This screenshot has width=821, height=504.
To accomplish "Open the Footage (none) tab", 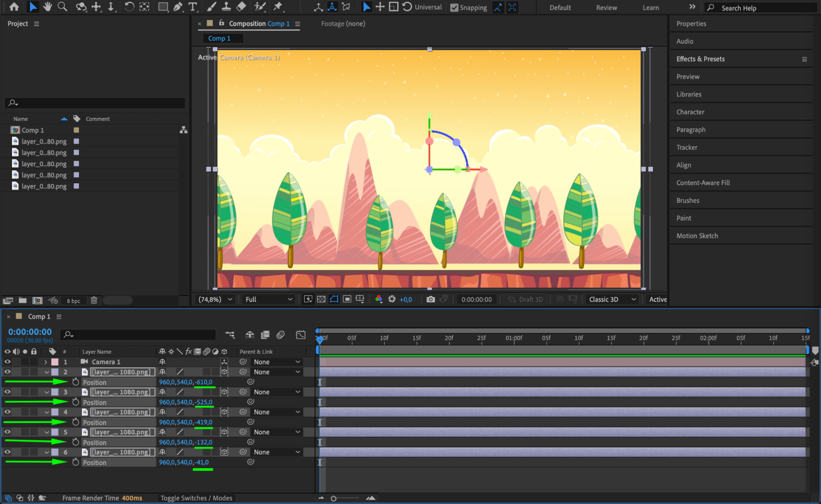I will (x=343, y=23).
